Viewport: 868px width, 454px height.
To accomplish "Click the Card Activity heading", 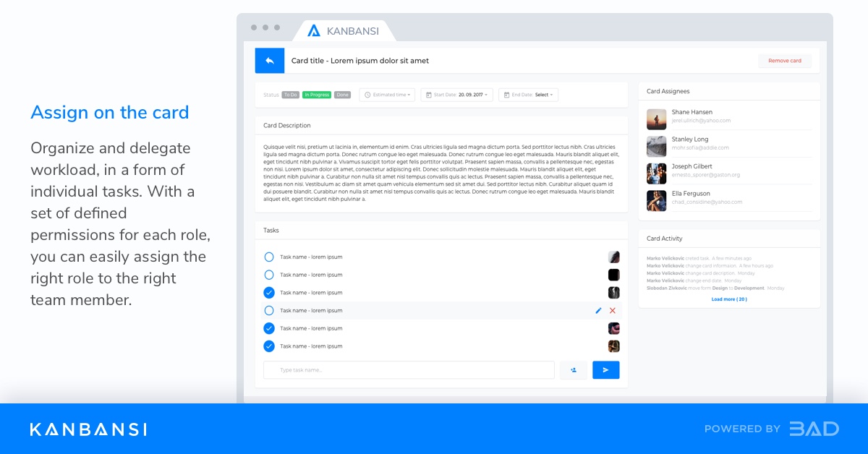I will click(664, 238).
